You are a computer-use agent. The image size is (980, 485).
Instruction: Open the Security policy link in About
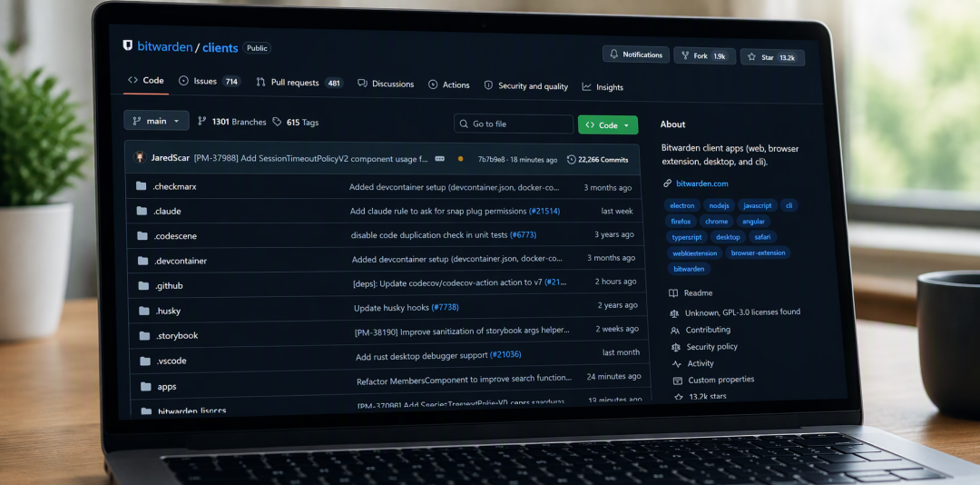coord(712,346)
